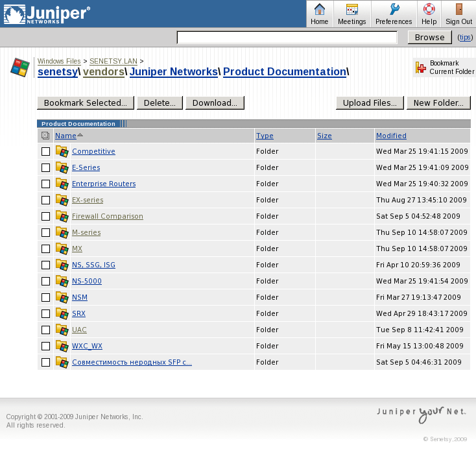Click folder icon next to Enterprise Routers
Screen dimensions: 476x449
tap(62, 184)
